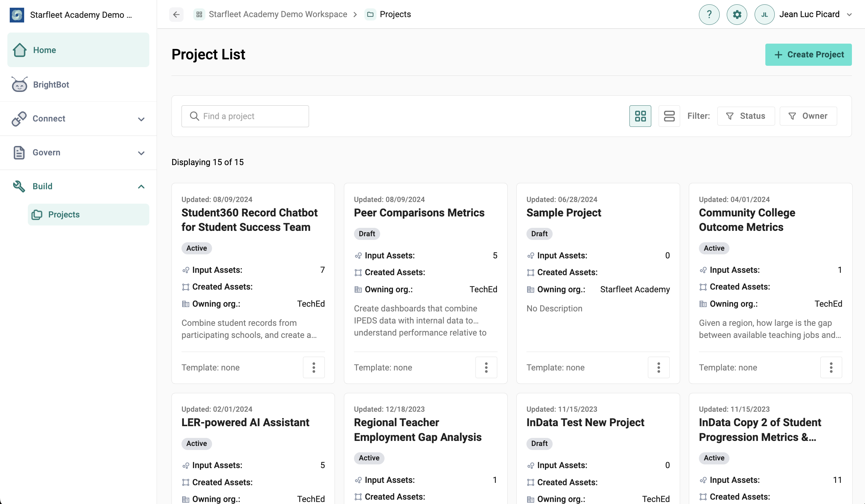Click plus icon on Create Project
865x504 pixels.
coord(778,55)
